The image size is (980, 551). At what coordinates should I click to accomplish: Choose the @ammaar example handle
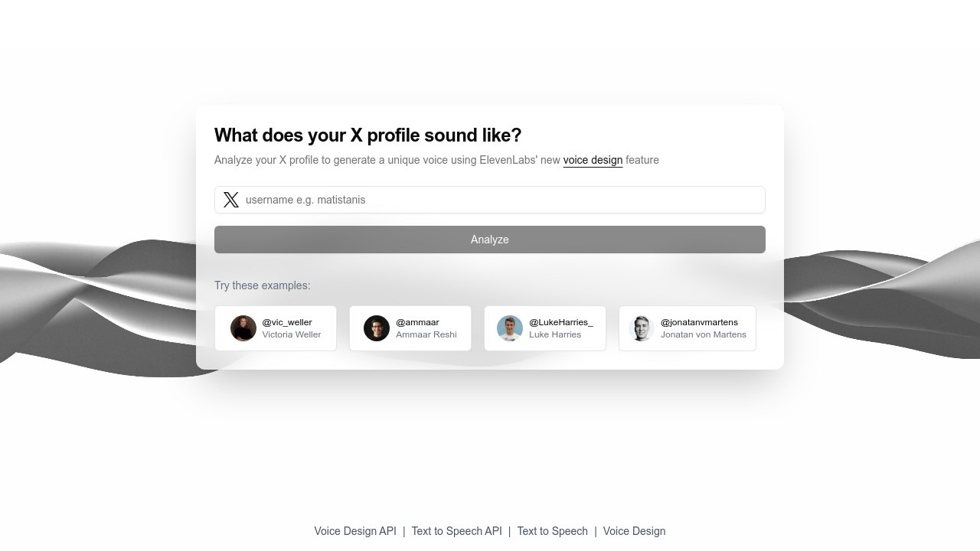417,322
